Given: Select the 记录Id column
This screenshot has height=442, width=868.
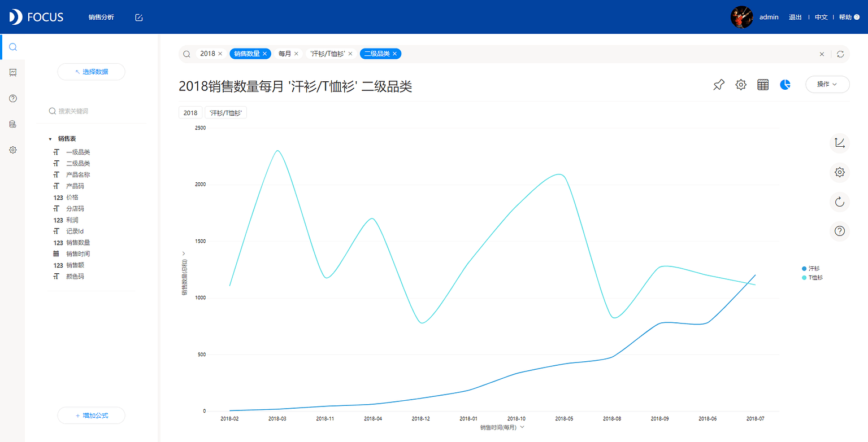Looking at the screenshot, I should [x=75, y=231].
